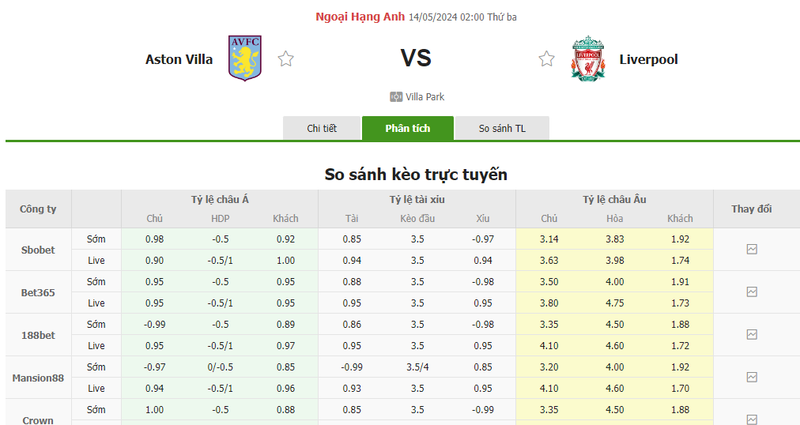Click the HDP subheader
Image resolution: width=800 pixels, height=425 pixels.
pos(220,218)
